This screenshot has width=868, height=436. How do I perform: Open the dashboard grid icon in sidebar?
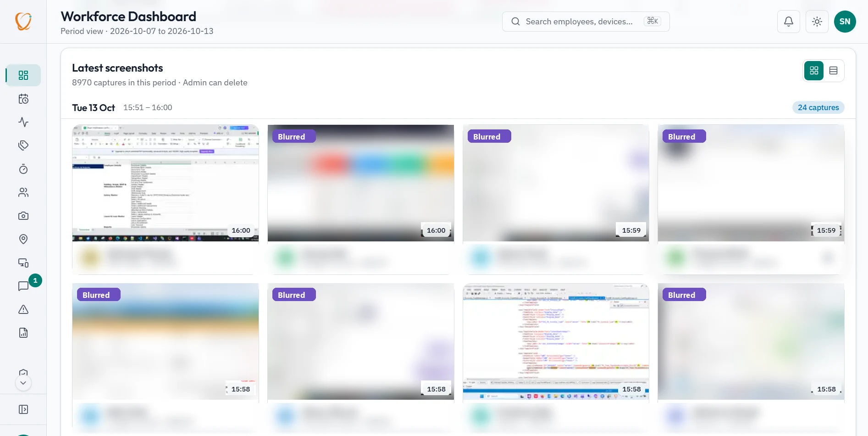(x=23, y=75)
